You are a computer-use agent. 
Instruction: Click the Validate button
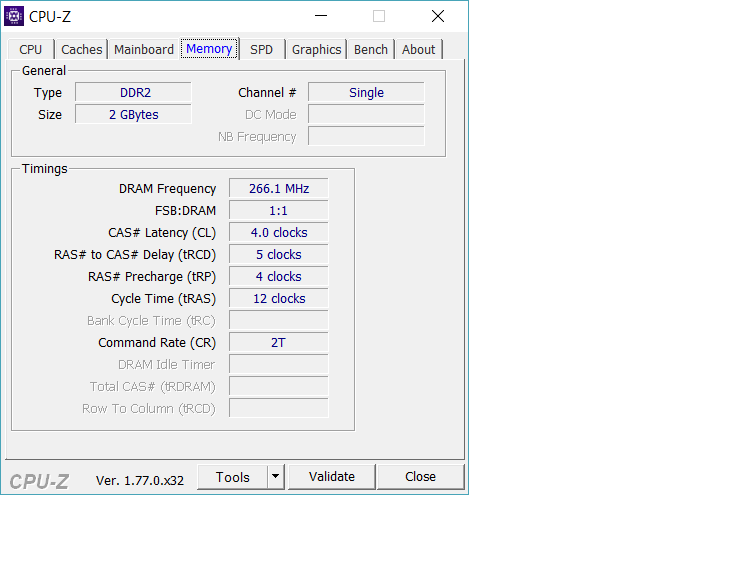(x=332, y=477)
